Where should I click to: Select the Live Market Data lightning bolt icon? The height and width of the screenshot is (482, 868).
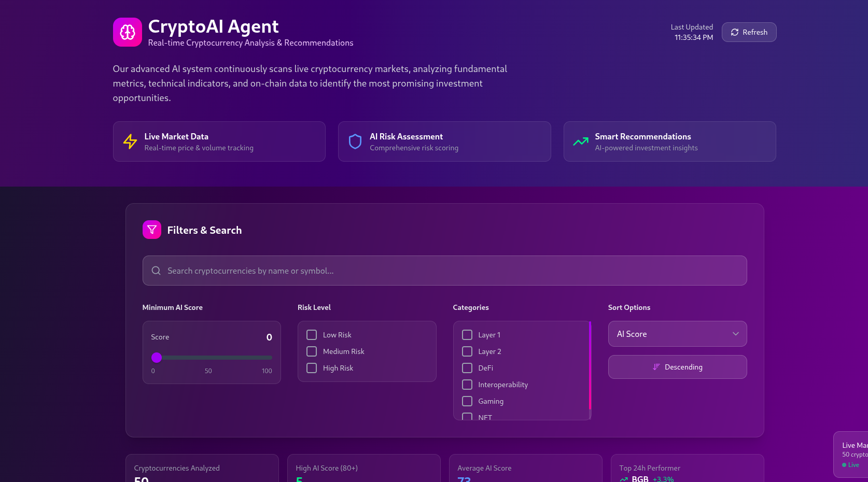130,141
